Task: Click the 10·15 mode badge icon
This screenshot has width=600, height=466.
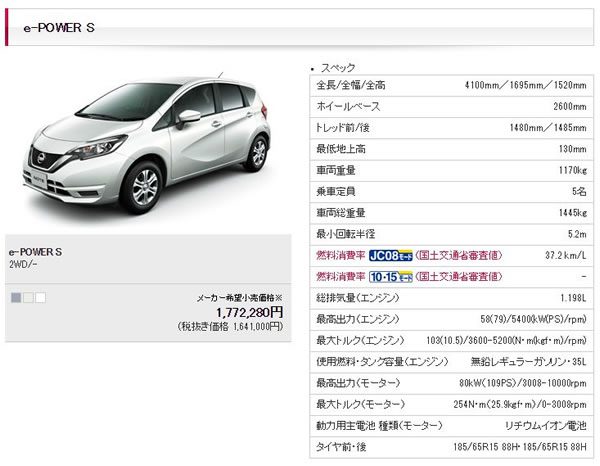Action: [x=391, y=277]
